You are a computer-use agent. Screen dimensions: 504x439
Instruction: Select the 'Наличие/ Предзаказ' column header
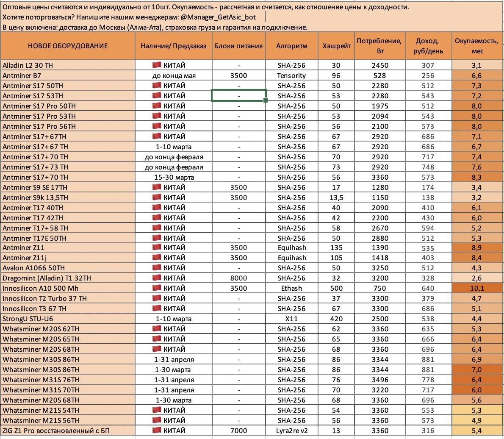click(174, 46)
